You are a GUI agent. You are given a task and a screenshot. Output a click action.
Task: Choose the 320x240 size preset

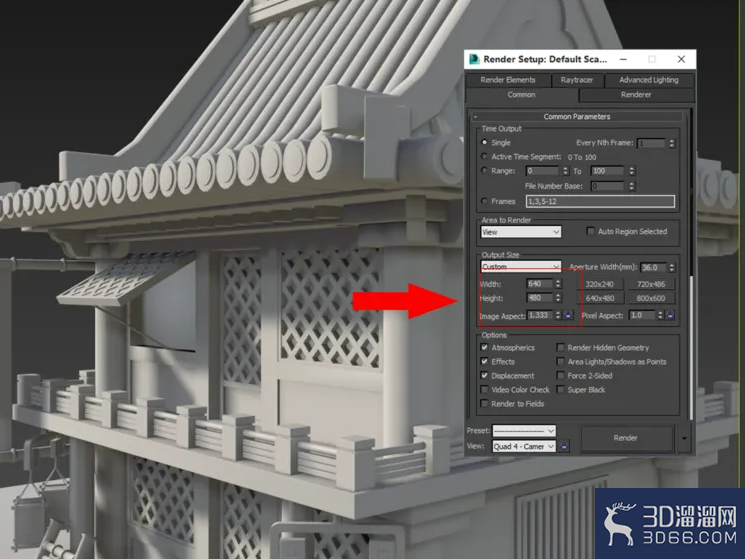point(600,284)
